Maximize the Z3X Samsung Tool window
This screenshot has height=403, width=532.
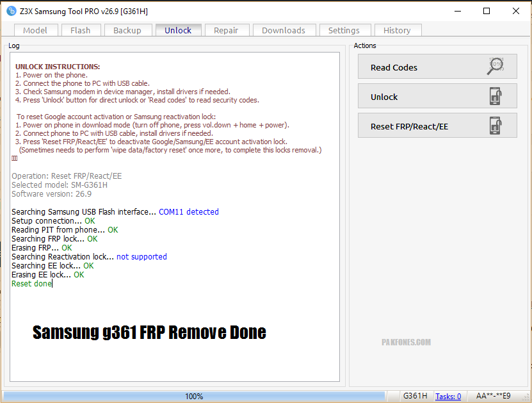(487, 11)
